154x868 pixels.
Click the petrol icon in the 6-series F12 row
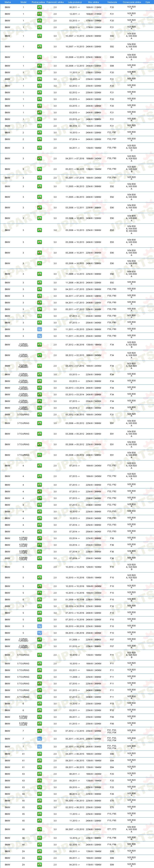coord(40,710)
